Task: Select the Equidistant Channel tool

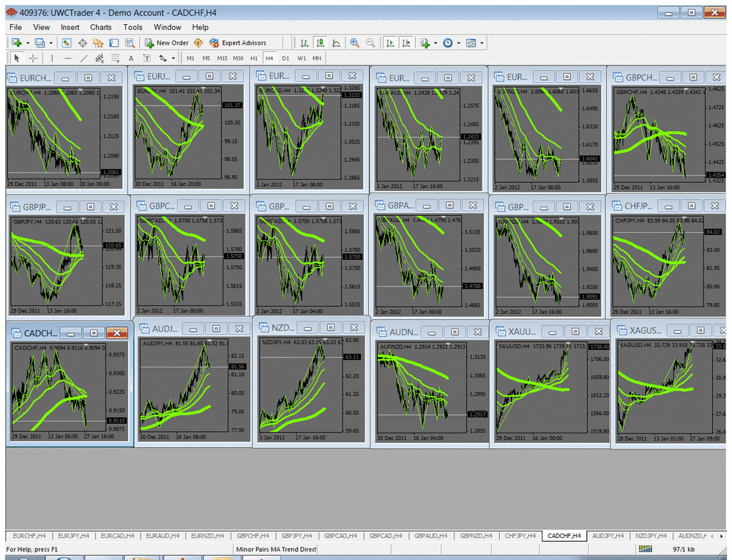Action: click(100, 59)
